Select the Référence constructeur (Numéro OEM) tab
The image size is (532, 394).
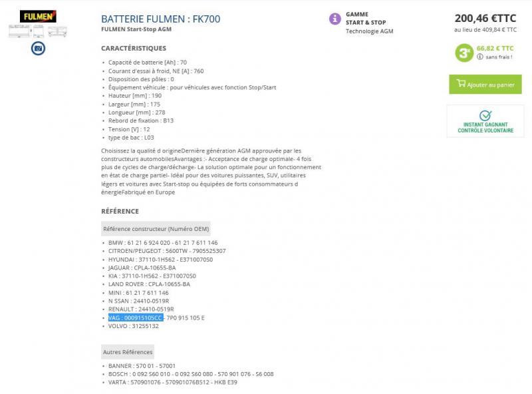(x=156, y=228)
